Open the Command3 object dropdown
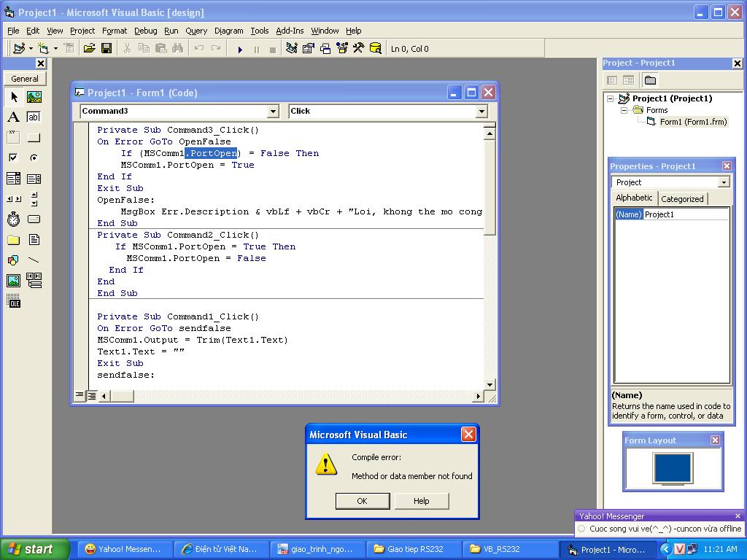 pyautogui.click(x=273, y=112)
